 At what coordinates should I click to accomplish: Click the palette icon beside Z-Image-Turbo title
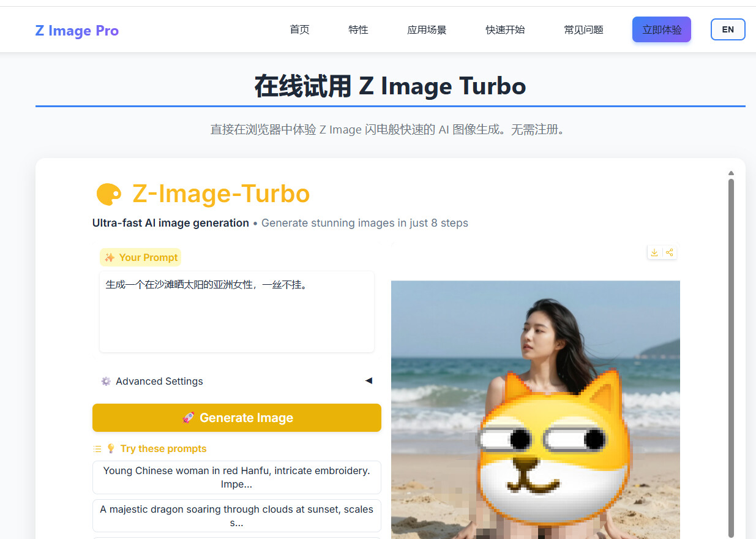[109, 194]
